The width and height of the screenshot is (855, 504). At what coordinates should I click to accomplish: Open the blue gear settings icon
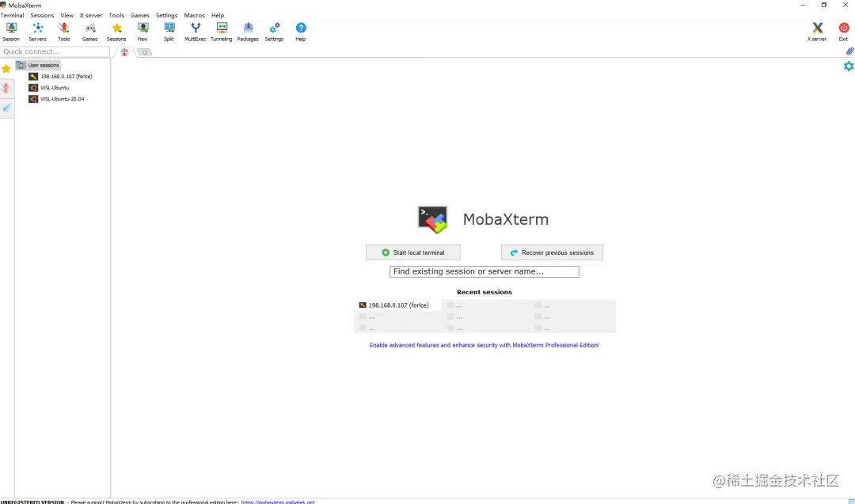click(x=849, y=66)
